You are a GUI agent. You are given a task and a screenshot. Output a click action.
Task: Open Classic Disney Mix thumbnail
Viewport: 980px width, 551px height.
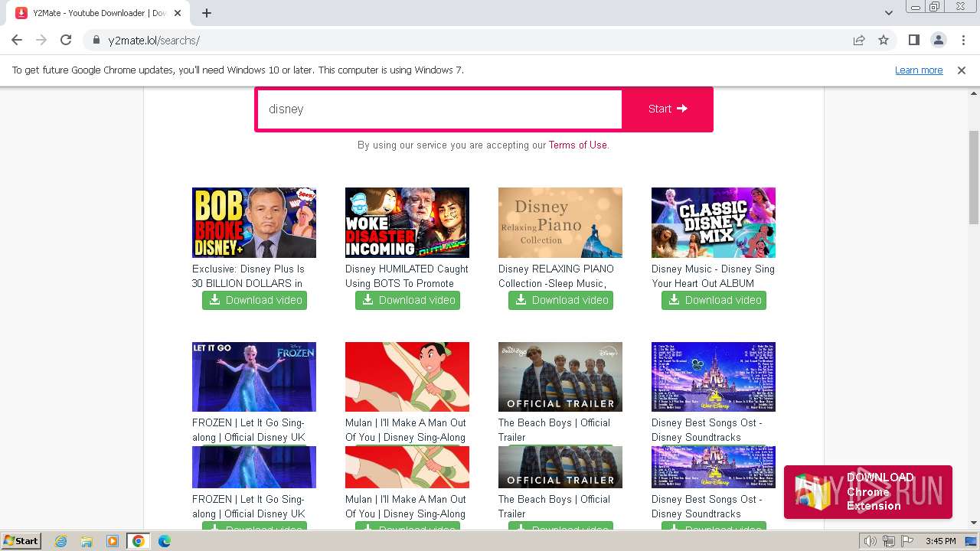714,223
